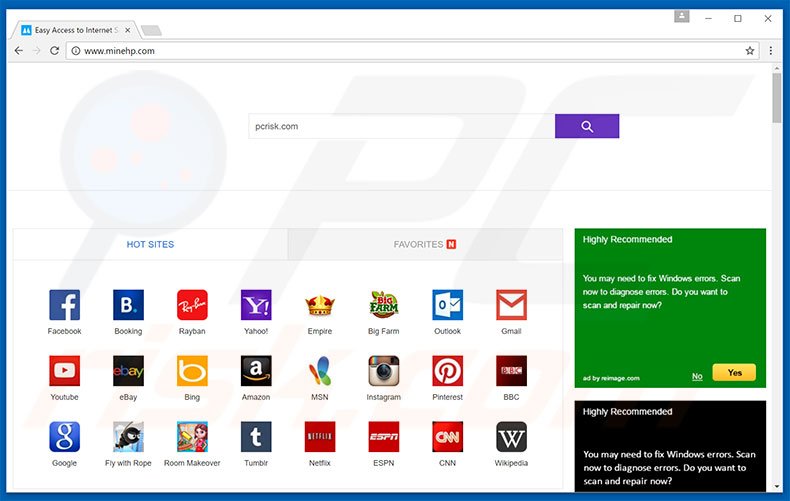Go back to the previous page
Screen dimensions: 790x501
coord(19,51)
